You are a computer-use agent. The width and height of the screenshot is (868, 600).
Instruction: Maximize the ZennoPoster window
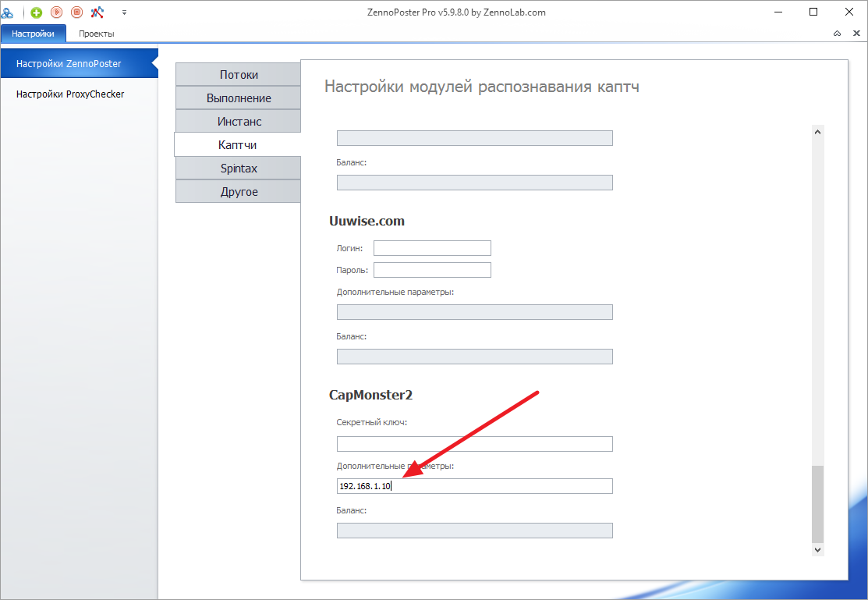point(813,12)
